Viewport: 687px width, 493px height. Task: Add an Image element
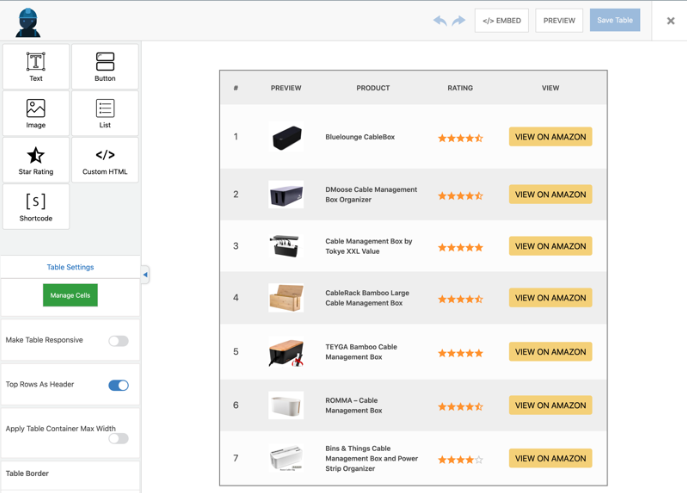(36, 113)
